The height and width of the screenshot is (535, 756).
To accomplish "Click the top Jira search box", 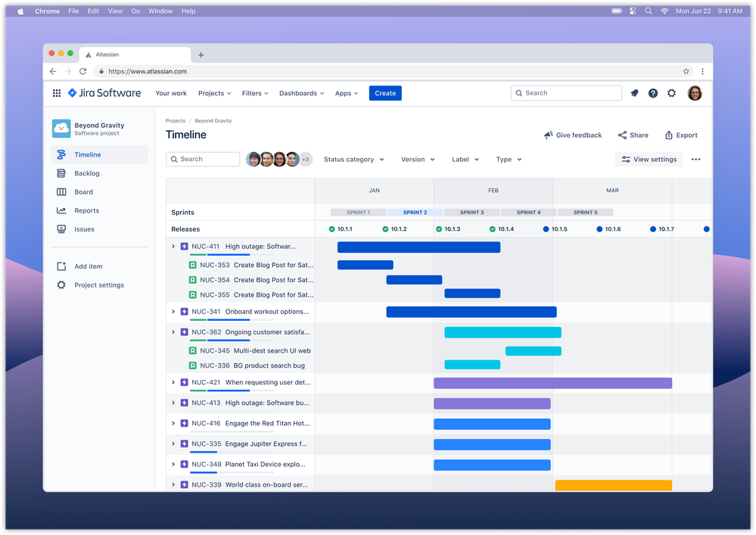I will coord(567,93).
